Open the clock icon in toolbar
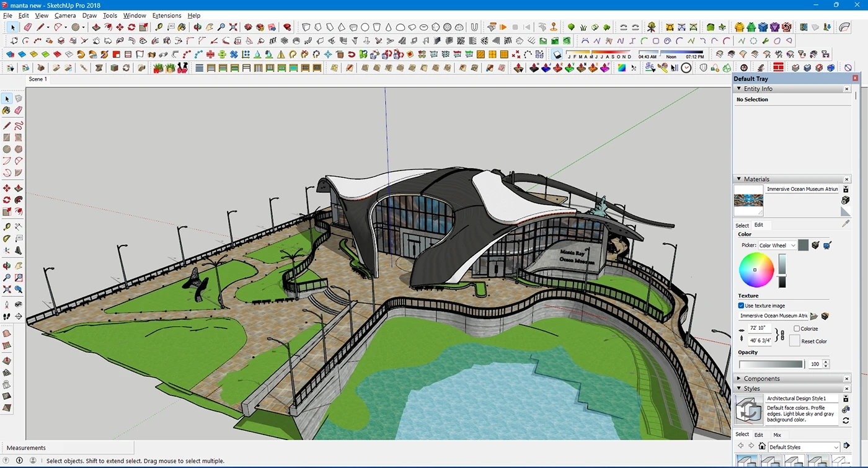 (x=686, y=68)
